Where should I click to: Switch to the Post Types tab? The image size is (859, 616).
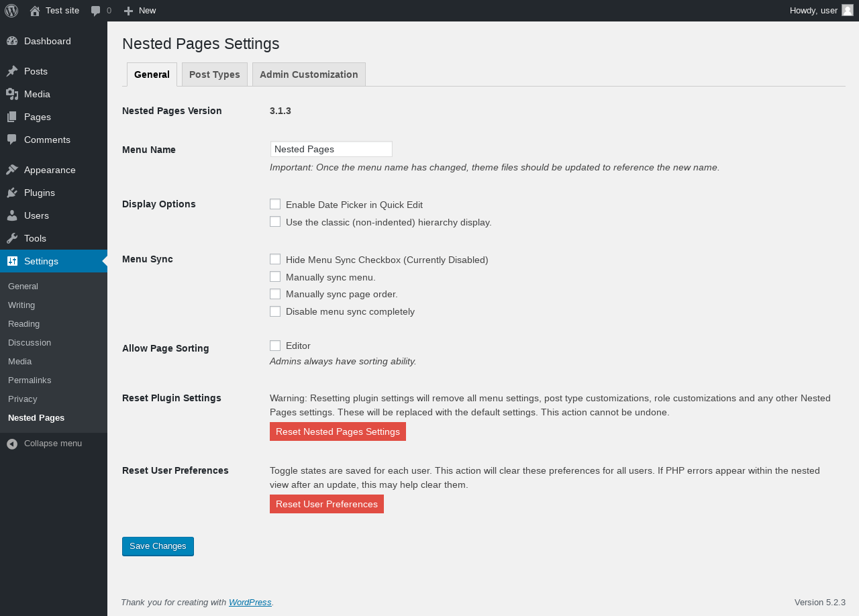(215, 74)
